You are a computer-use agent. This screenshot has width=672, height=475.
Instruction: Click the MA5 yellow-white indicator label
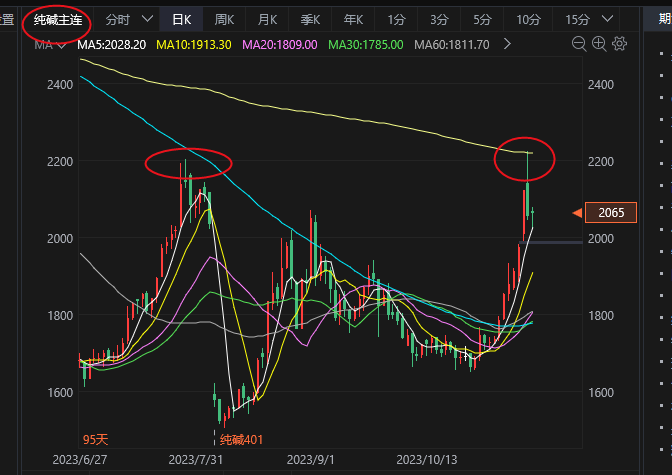point(112,45)
